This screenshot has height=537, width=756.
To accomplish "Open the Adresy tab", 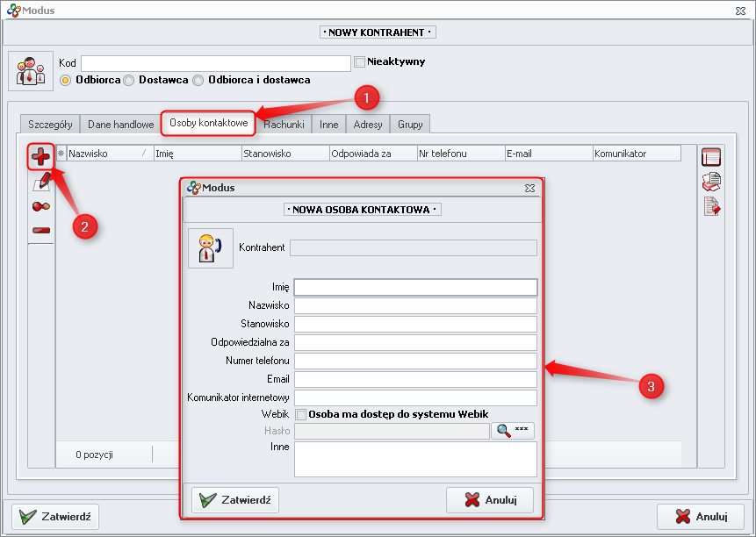I will tap(368, 125).
